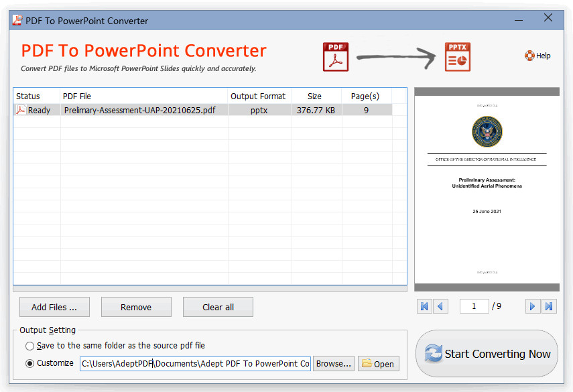
Task: Click the 376.77 KB size cell
Action: tap(316, 110)
